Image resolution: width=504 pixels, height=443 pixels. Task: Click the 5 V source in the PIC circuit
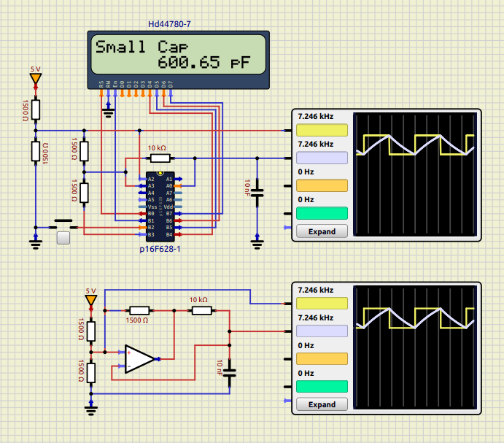tap(35, 78)
